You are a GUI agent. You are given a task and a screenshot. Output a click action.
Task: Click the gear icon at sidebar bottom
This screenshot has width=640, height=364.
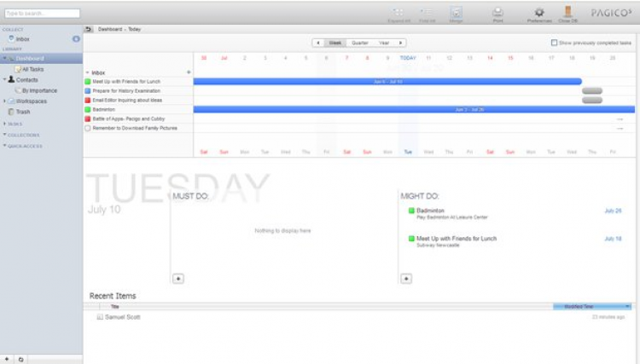point(20,359)
